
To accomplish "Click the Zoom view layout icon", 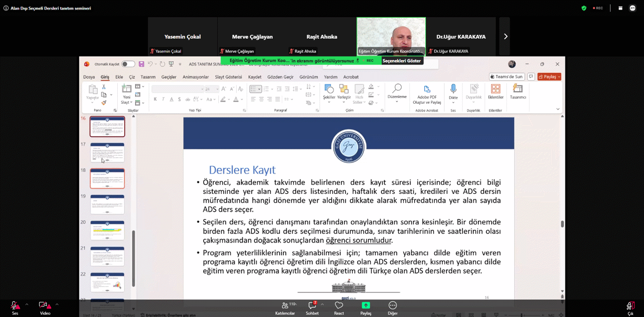I will pyautogui.click(x=620, y=8).
